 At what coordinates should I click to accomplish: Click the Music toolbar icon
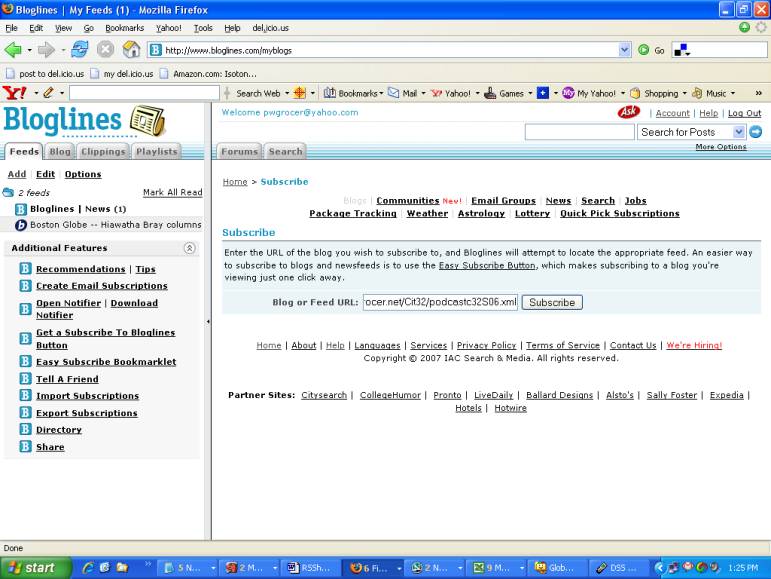click(697, 93)
